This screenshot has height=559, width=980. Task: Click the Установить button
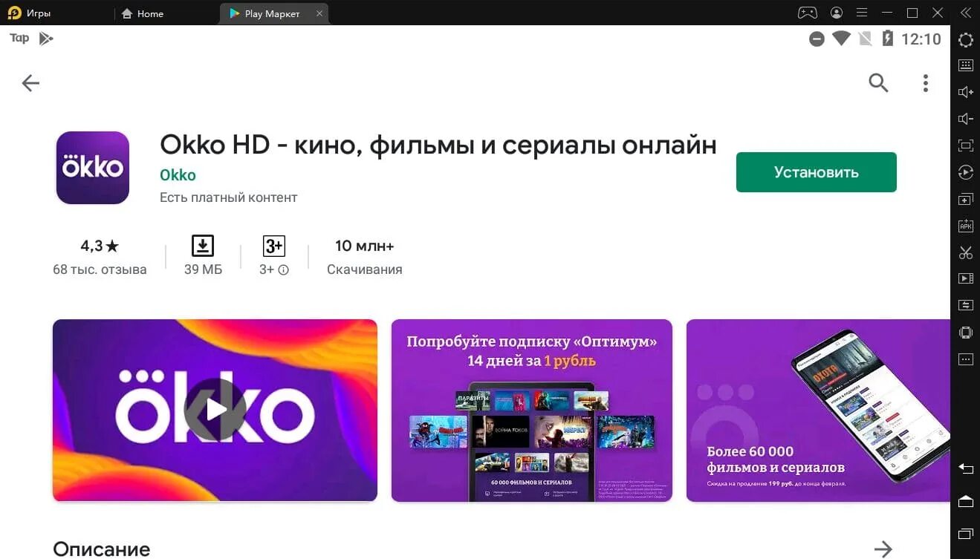(x=816, y=172)
